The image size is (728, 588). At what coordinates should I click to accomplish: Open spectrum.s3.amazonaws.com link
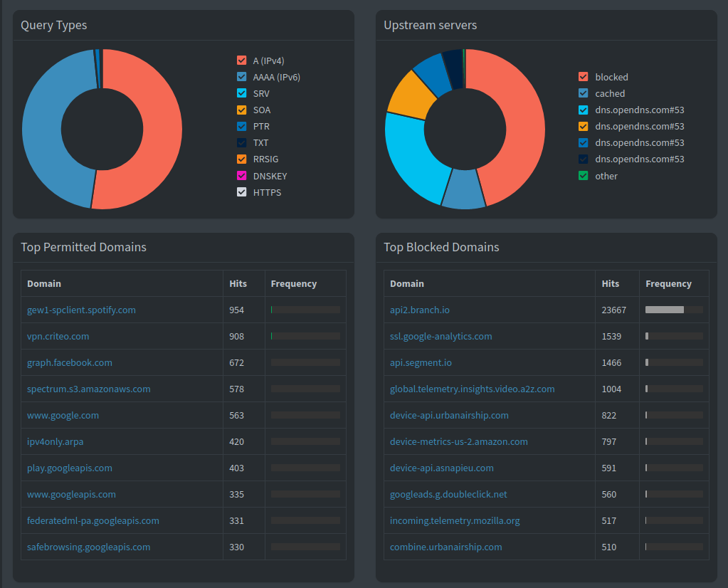coord(89,389)
